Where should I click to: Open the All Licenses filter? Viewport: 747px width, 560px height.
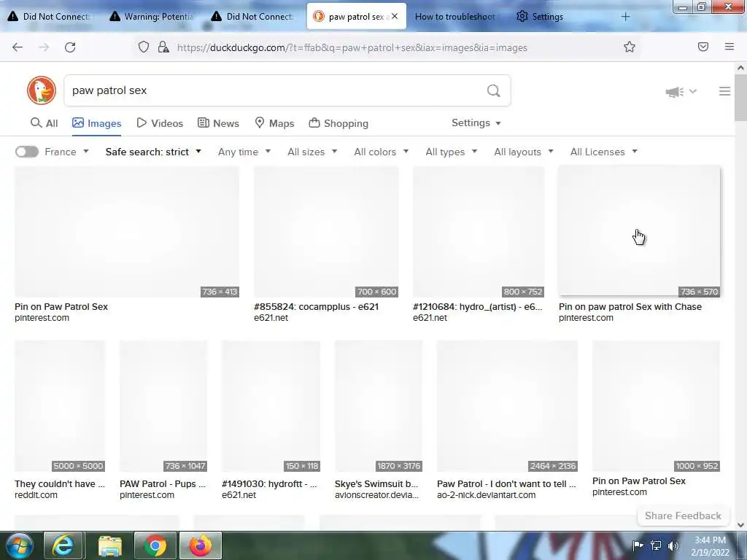(604, 152)
